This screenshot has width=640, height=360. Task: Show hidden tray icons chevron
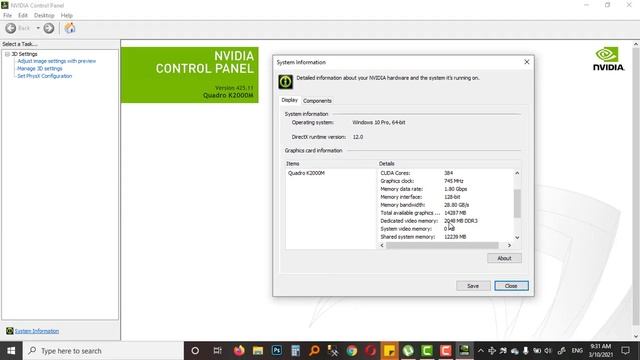coord(481,351)
